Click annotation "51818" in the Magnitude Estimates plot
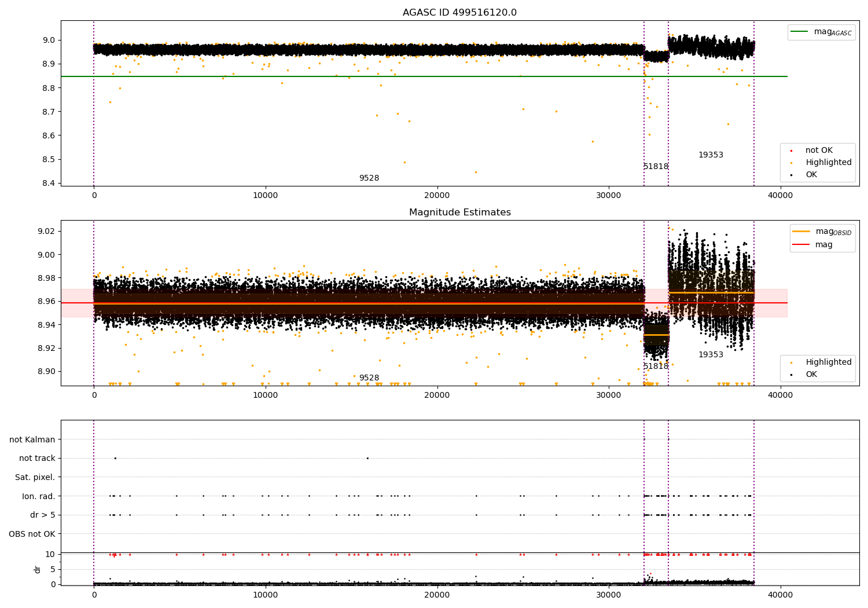868x608 pixels. (656, 367)
